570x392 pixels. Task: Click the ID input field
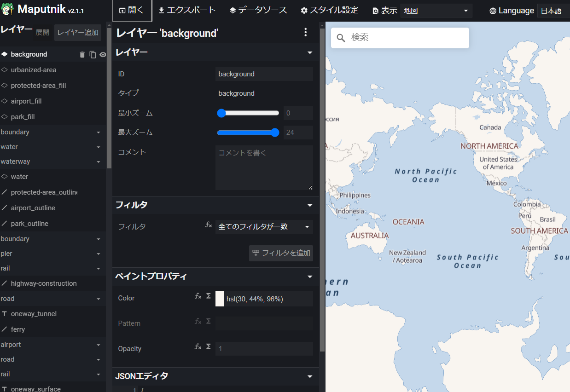264,74
